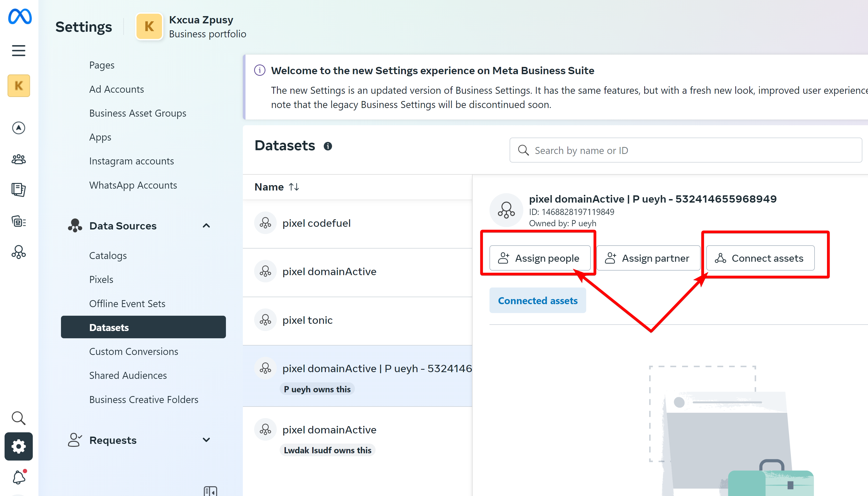Collapse the Data Sources section
Image resolution: width=868 pixels, height=496 pixels.
pyautogui.click(x=206, y=225)
